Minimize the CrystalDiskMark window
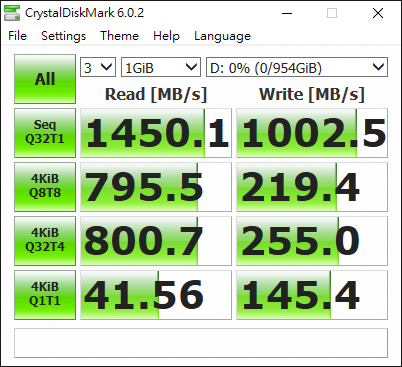Image resolution: width=402 pixels, height=367 pixels. [287, 13]
